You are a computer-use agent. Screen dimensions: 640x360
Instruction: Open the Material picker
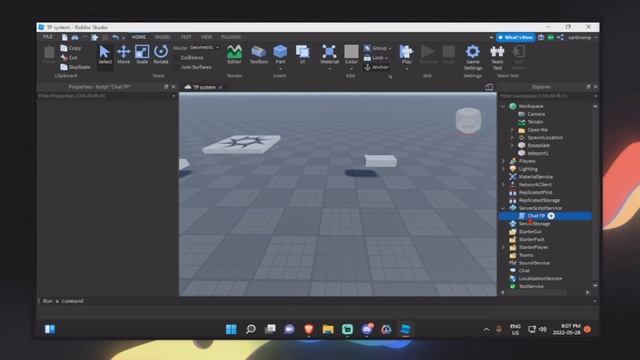coord(329,54)
